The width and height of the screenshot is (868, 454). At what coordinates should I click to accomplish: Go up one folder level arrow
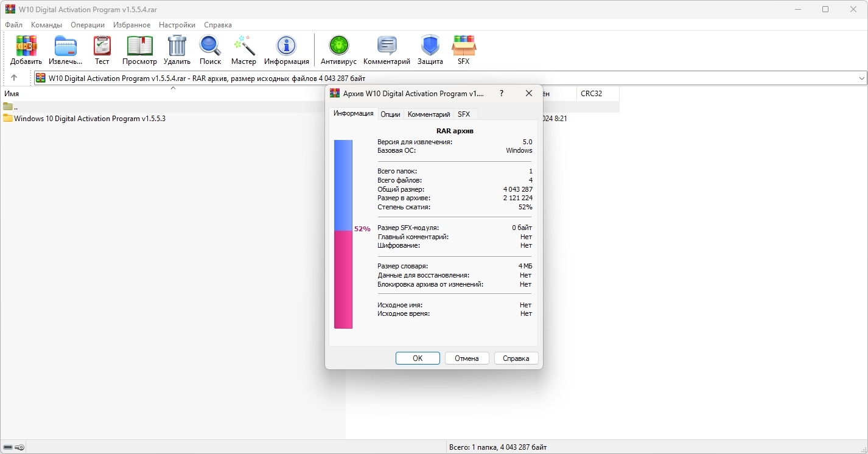[x=14, y=78]
